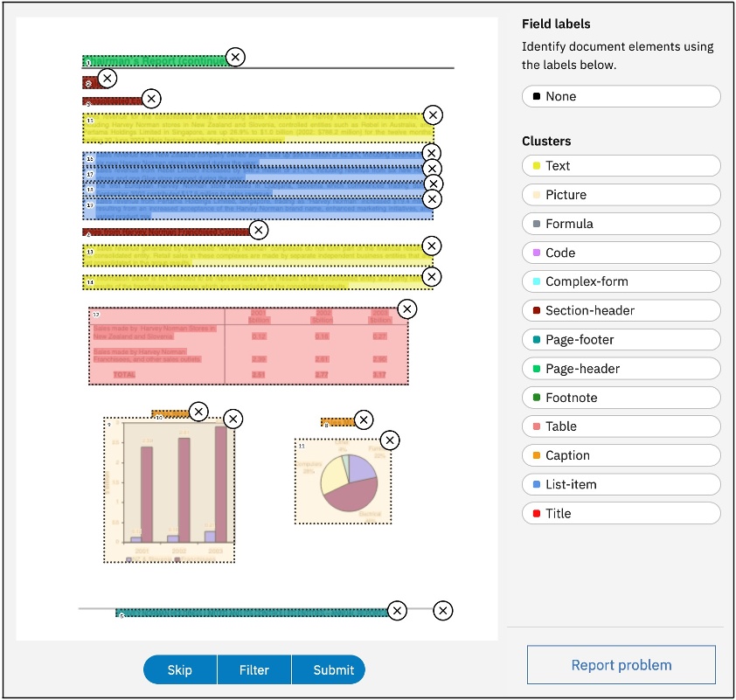Select the Footnote label in the Clusters panel
Viewport: 736px width, 700px height.
click(x=621, y=398)
